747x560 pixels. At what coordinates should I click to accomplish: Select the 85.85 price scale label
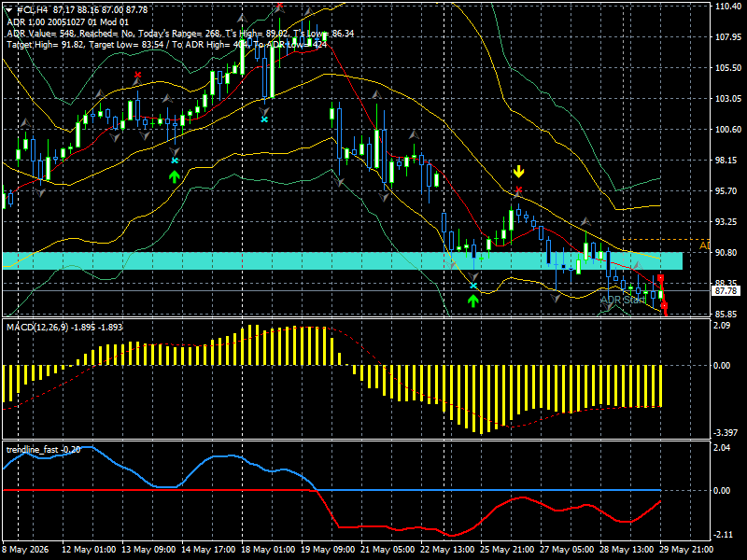(728, 315)
